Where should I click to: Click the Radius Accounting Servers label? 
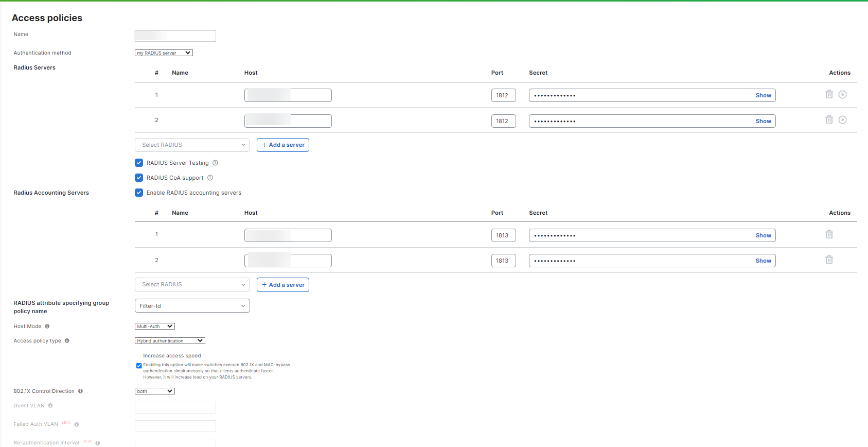(51, 193)
